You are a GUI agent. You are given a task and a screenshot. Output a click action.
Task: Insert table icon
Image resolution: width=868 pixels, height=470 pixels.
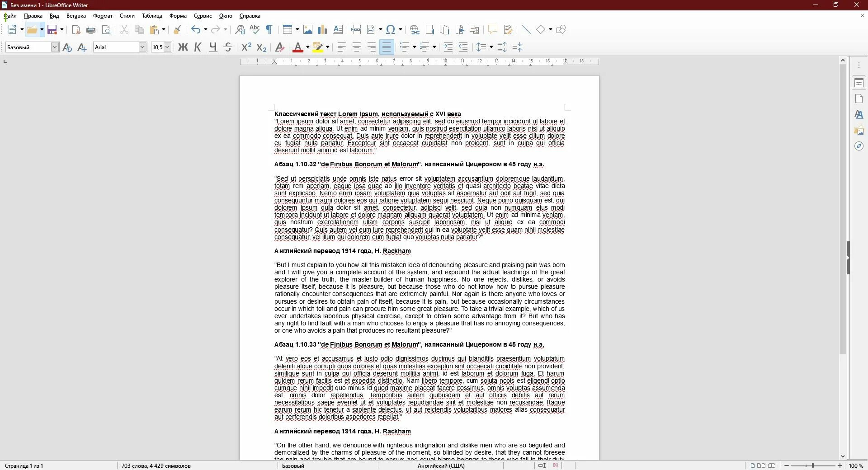(x=287, y=30)
